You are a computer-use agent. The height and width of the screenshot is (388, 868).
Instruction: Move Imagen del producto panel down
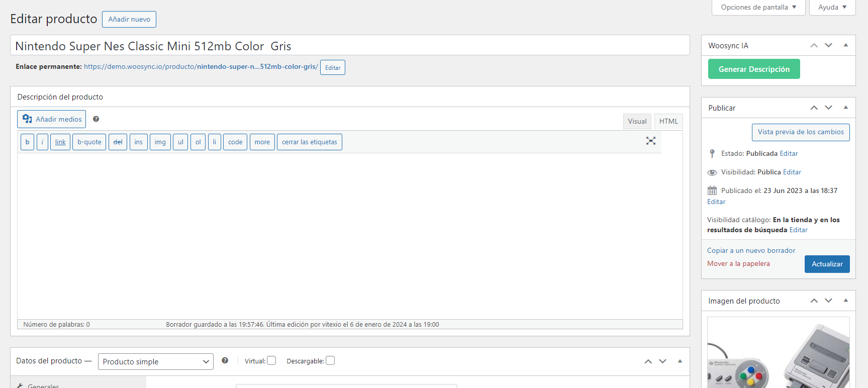829,301
